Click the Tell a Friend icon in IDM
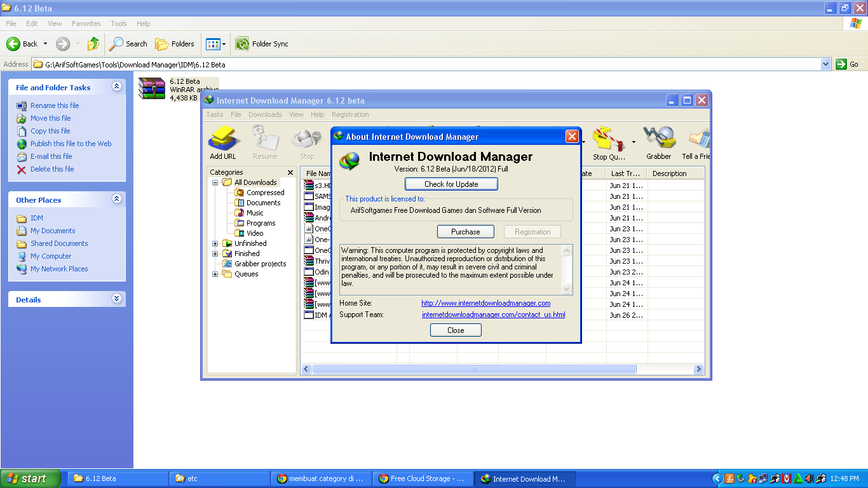The image size is (868, 488). (698, 138)
